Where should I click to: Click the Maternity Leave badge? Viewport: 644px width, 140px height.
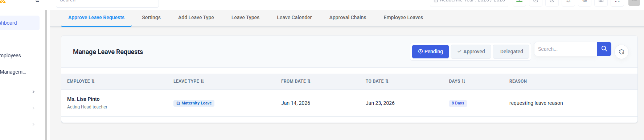[194, 103]
